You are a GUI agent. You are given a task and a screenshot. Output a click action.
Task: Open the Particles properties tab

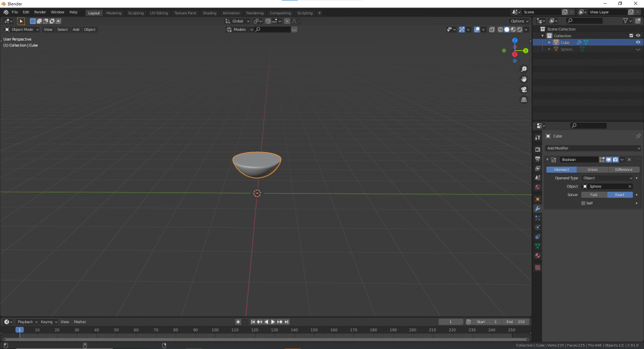point(538,218)
